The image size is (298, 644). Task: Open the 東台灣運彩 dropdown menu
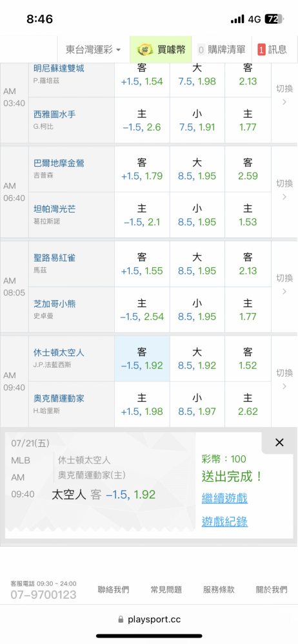coord(94,50)
